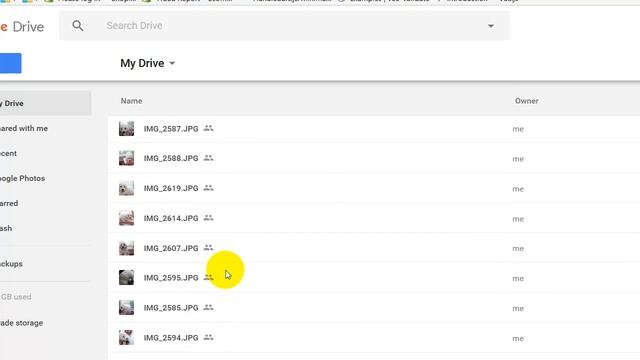This screenshot has width=640, height=360.
Task: Click owner 'me' in IMG_2595.JPG row
Action: [518, 278]
